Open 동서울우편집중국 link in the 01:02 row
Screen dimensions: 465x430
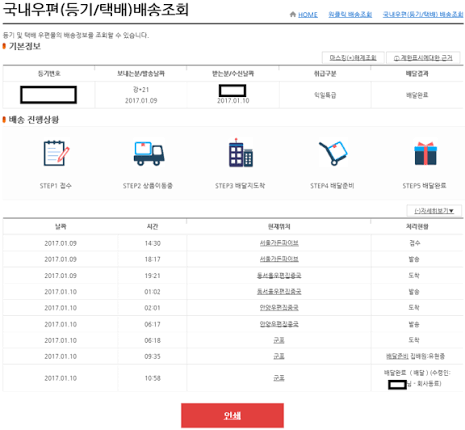279,291
